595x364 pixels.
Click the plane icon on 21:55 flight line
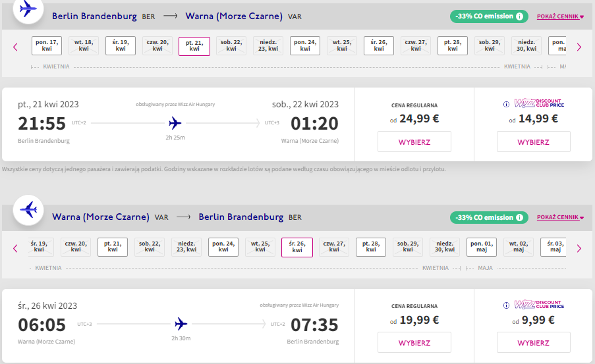[x=175, y=123]
